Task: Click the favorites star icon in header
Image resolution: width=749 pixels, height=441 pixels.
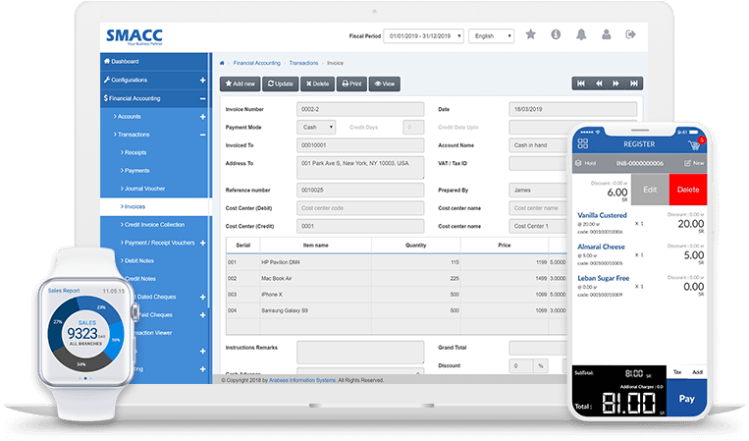Action: (x=531, y=35)
